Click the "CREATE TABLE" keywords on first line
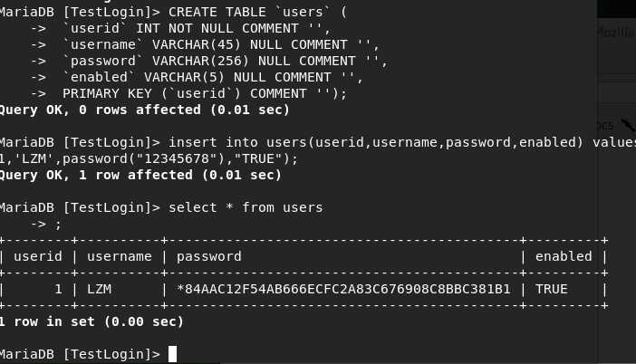 pos(217,12)
